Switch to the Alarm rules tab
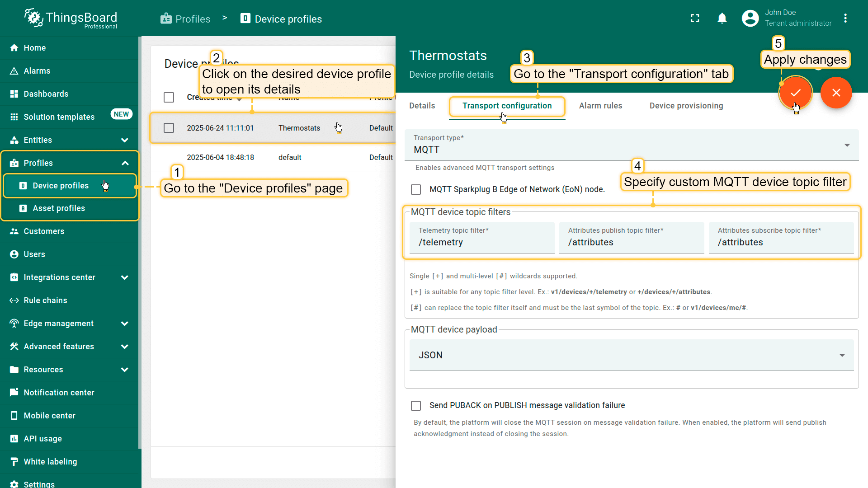868x488 pixels. coord(600,106)
